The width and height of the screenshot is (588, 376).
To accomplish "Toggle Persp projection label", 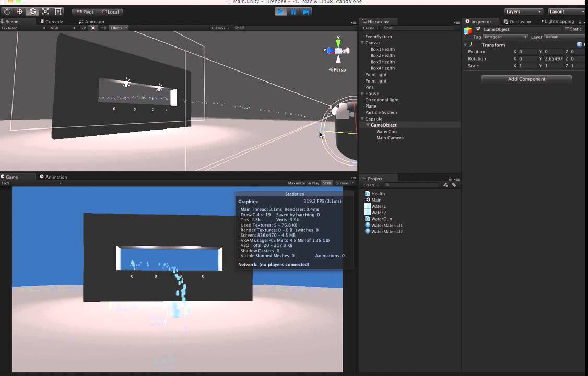I will tap(337, 70).
